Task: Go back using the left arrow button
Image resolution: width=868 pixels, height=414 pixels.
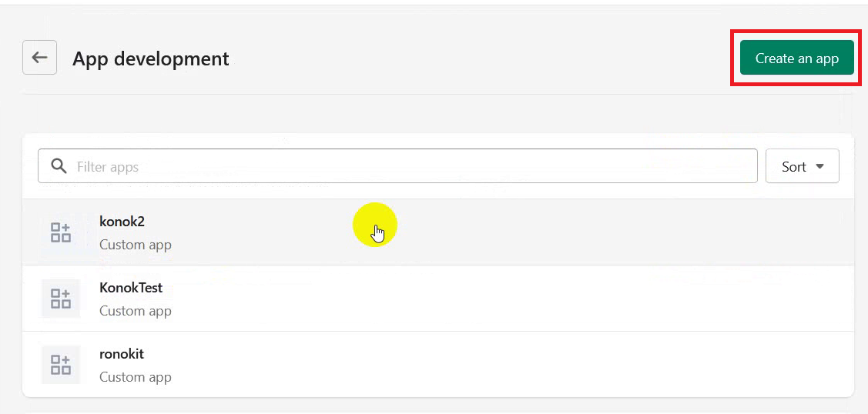Action: [x=39, y=58]
